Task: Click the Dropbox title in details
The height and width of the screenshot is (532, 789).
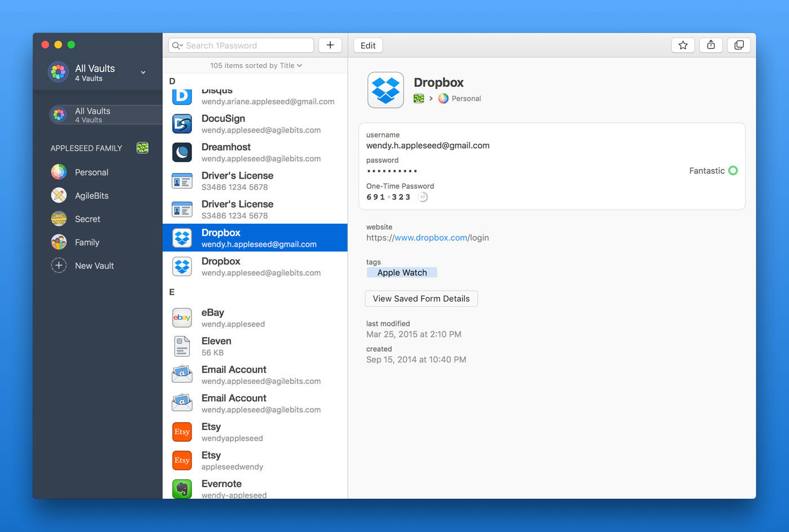Action: click(x=438, y=82)
